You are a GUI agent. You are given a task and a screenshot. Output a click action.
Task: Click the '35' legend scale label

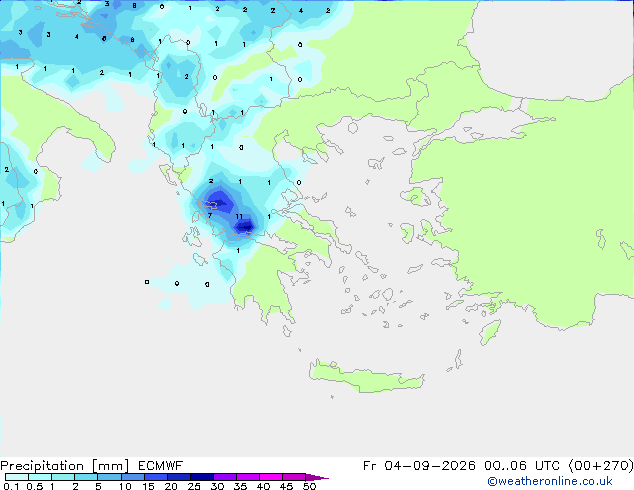(240, 486)
